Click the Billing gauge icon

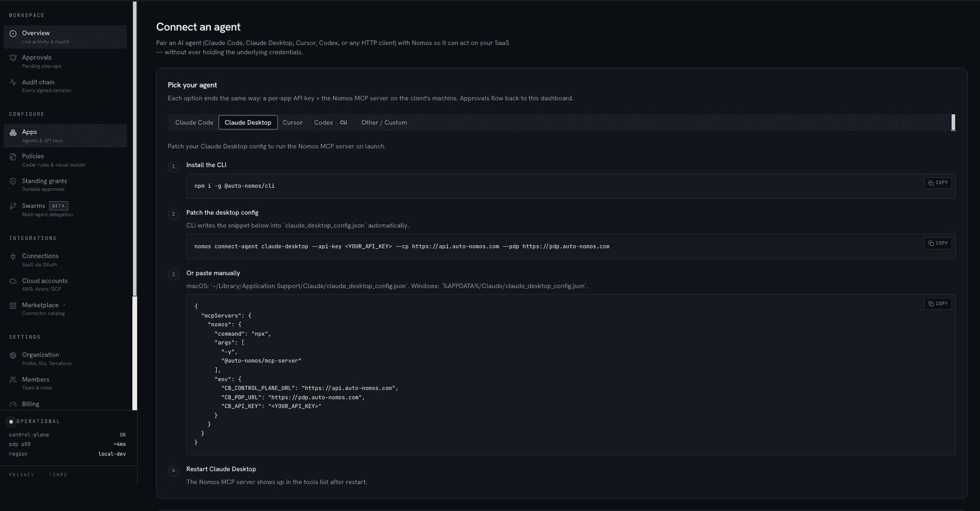click(x=13, y=404)
